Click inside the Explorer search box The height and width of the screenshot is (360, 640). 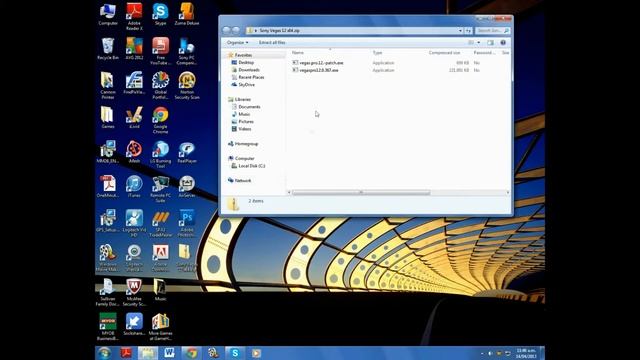point(493,31)
